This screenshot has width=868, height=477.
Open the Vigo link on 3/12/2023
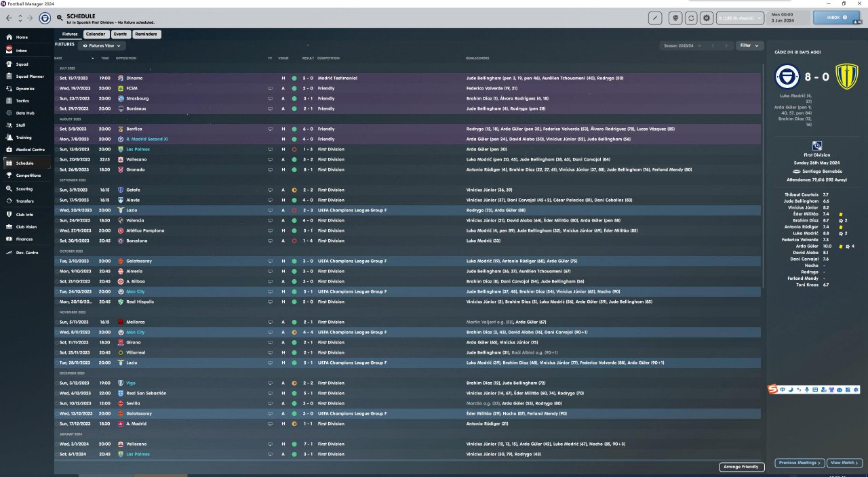pyautogui.click(x=131, y=383)
